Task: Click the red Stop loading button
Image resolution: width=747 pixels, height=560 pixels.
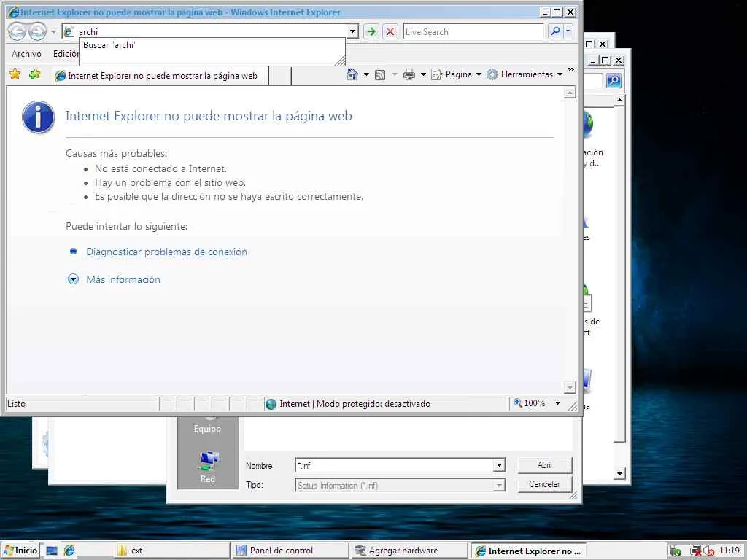Action: [390, 32]
